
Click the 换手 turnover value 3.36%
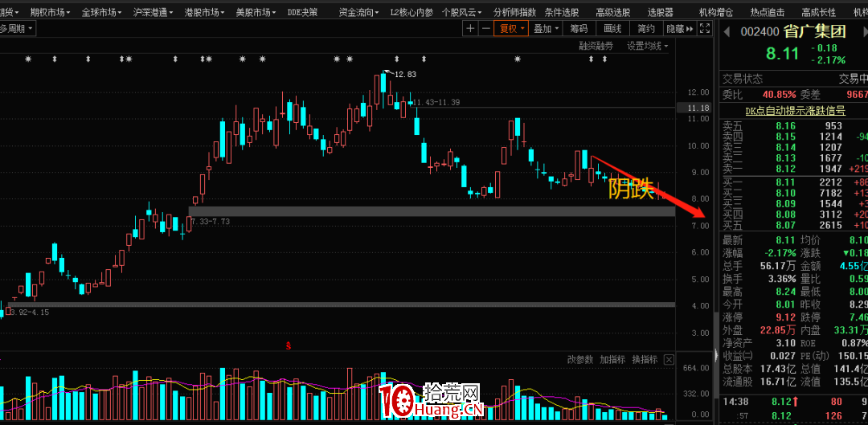point(782,278)
